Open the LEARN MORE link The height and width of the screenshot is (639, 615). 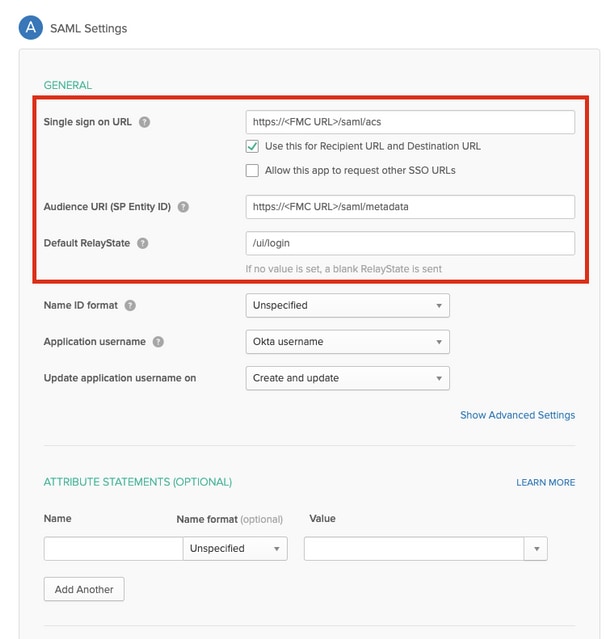click(x=545, y=482)
